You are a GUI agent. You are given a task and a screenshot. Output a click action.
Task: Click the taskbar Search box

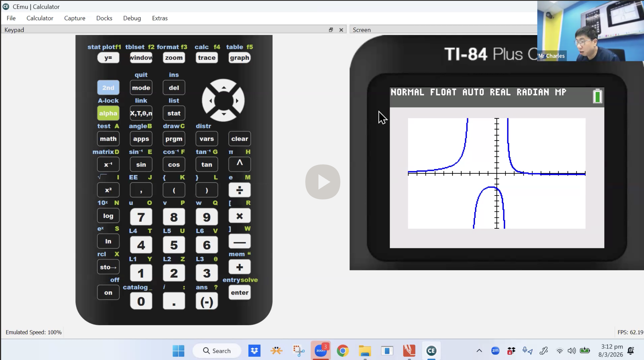217,351
